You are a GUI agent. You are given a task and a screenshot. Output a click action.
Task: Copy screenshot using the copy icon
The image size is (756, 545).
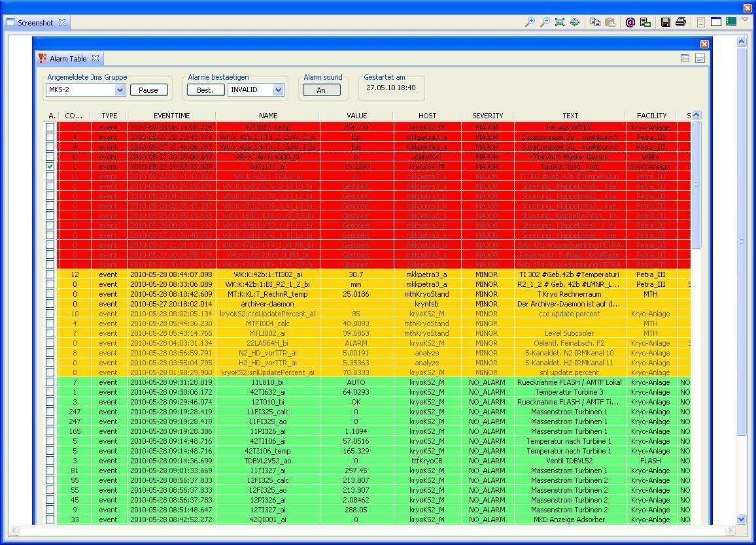click(595, 22)
